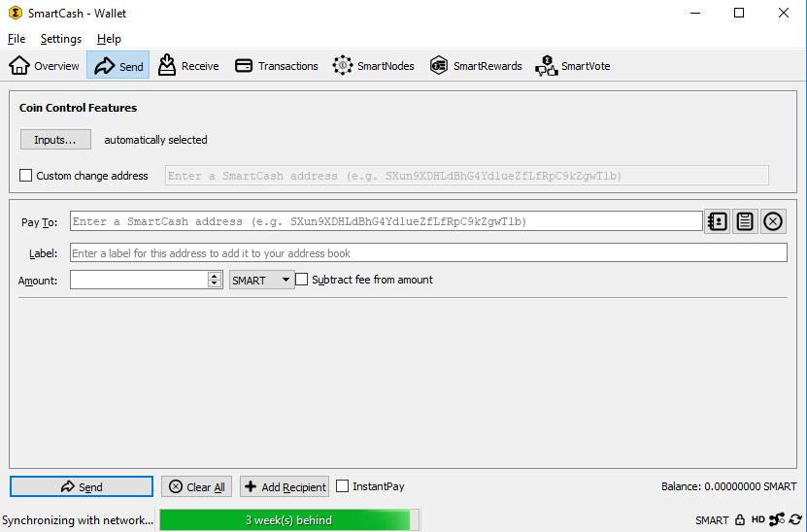Click the Pay To address field
This screenshot has width=807, height=532.
point(386,221)
